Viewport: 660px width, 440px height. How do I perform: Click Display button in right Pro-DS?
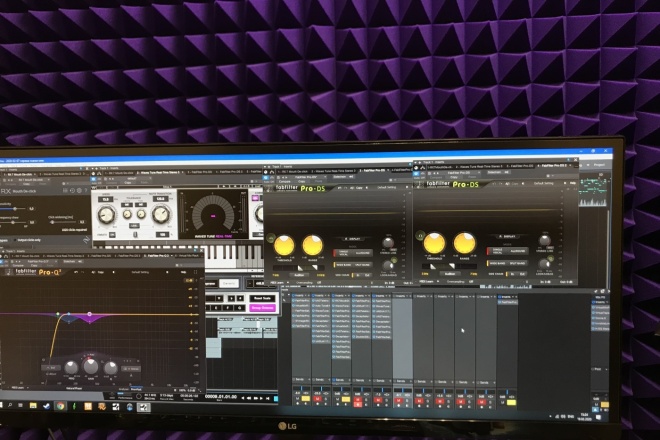click(507, 237)
